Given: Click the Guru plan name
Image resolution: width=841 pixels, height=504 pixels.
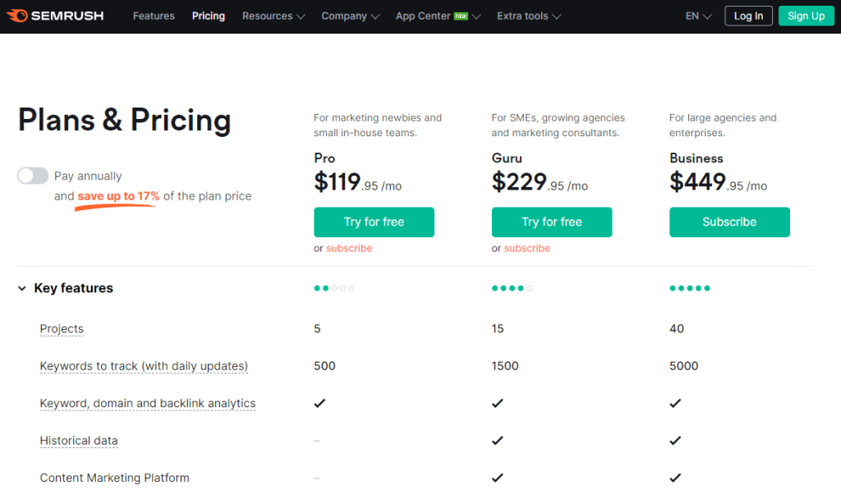Looking at the screenshot, I should tap(507, 158).
